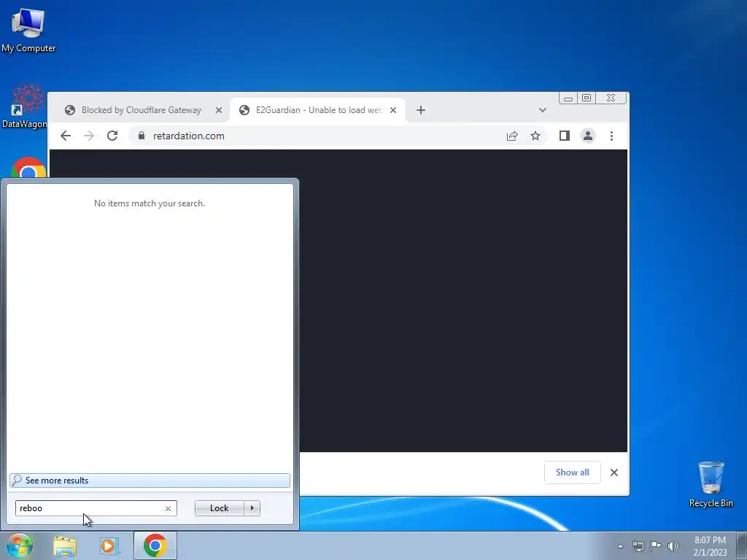Open Windows Explorer from taskbar
The image size is (747, 560).
tap(65, 546)
